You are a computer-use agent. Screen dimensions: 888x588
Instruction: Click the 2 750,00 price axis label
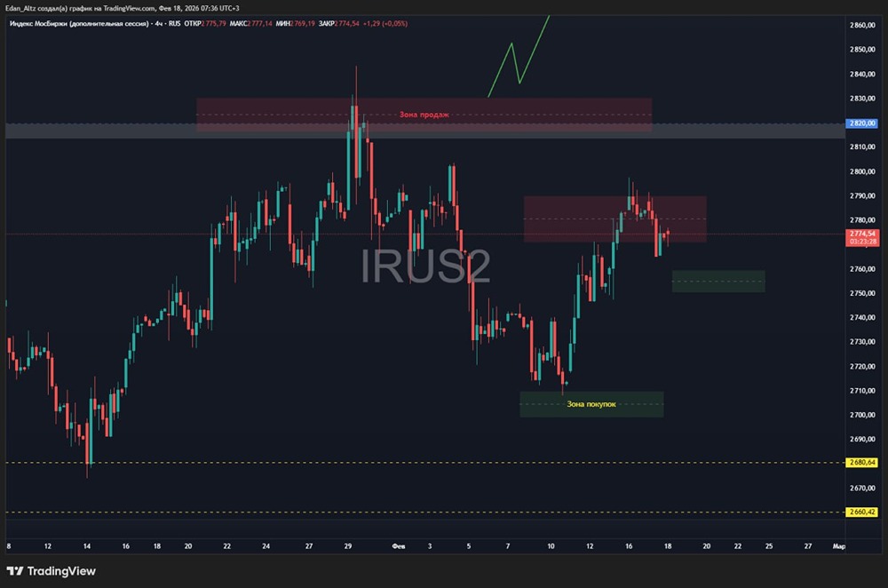862,293
